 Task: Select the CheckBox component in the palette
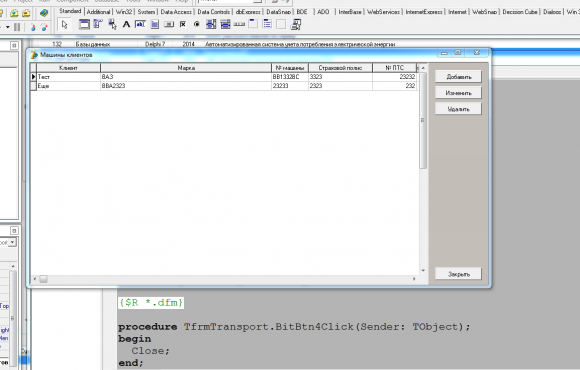point(183,24)
